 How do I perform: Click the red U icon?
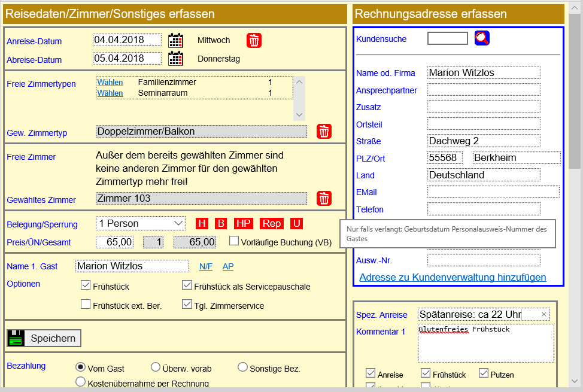[297, 223]
